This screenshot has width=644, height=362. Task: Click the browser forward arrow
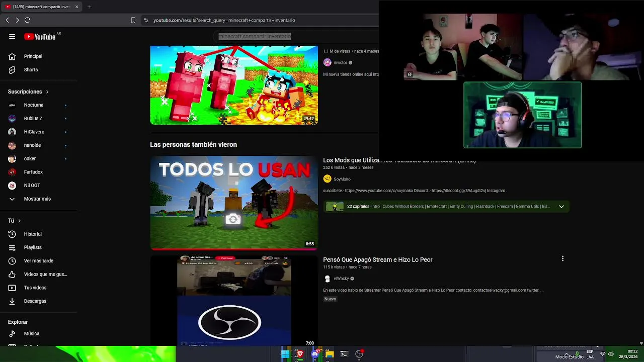pos(17,20)
